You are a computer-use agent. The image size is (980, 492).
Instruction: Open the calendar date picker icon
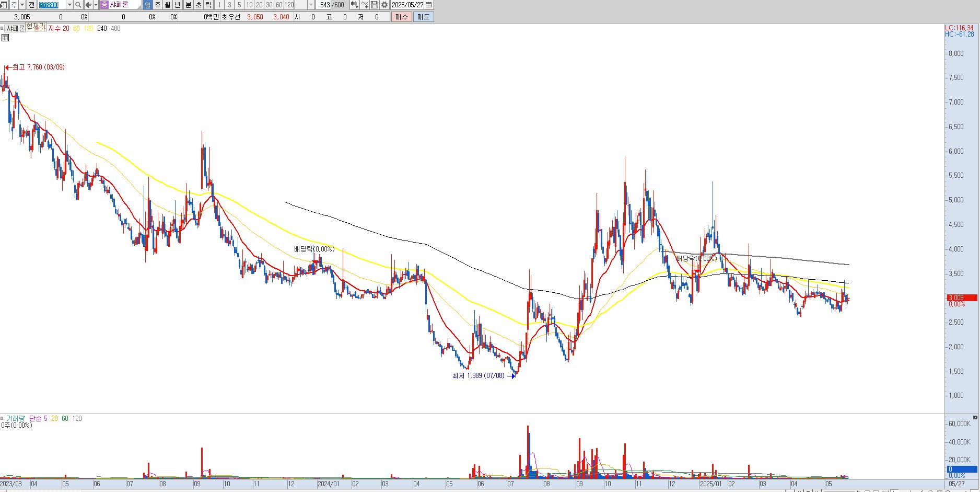pyautogui.click(x=429, y=5)
